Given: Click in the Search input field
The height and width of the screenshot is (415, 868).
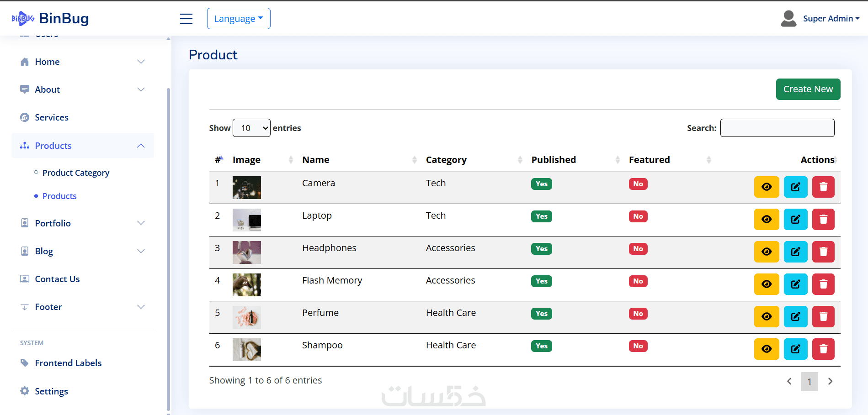Looking at the screenshot, I should (777, 128).
